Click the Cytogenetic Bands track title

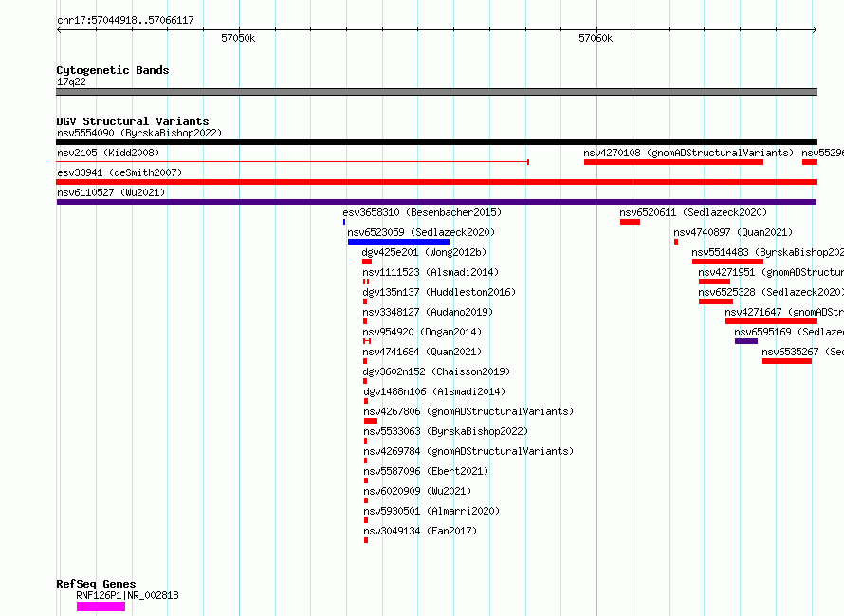113,70
